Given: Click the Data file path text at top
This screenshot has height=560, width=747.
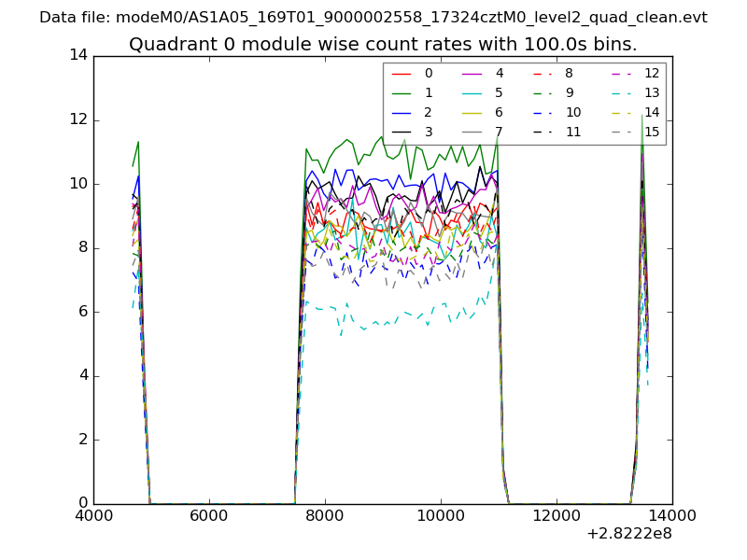Looking at the screenshot, I should tap(373, 18).
